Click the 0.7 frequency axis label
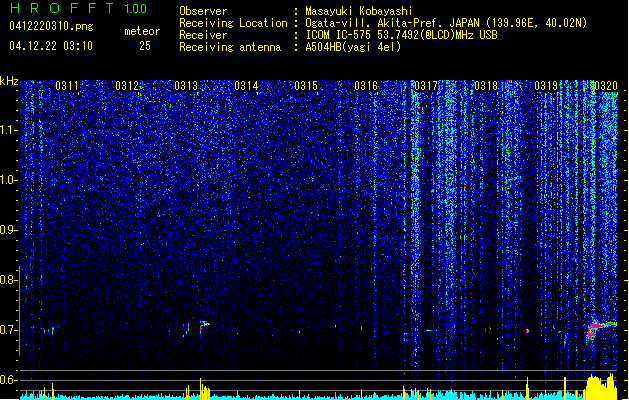The width and height of the screenshot is (629, 400). pos(8,330)
